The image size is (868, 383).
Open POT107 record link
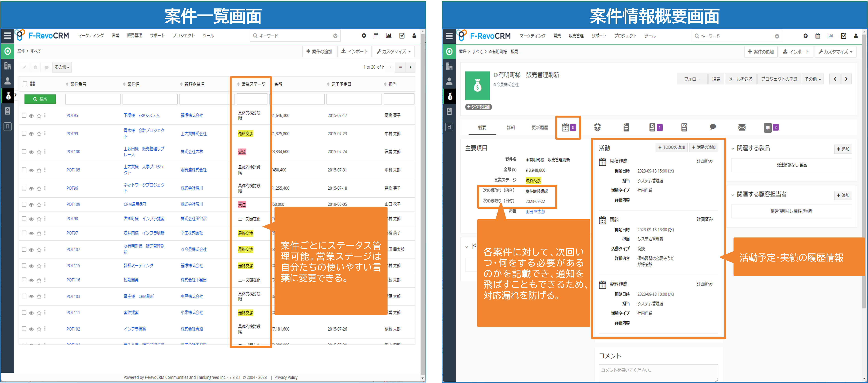coord(73,249)
